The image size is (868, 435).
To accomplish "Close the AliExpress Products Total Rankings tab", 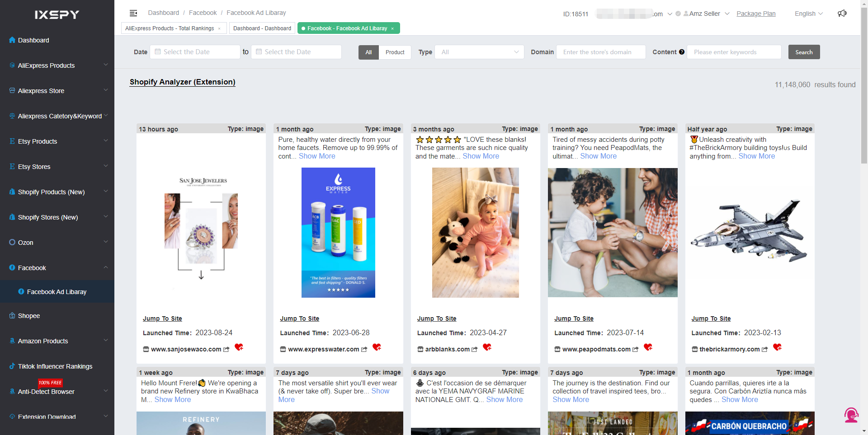I will click(x=219, y=28).
